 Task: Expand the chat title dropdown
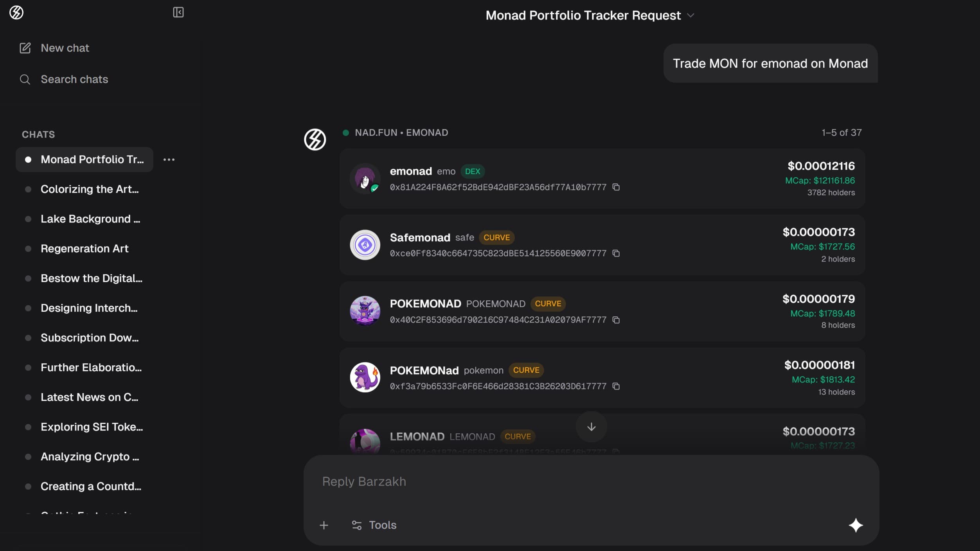point(691,16)
